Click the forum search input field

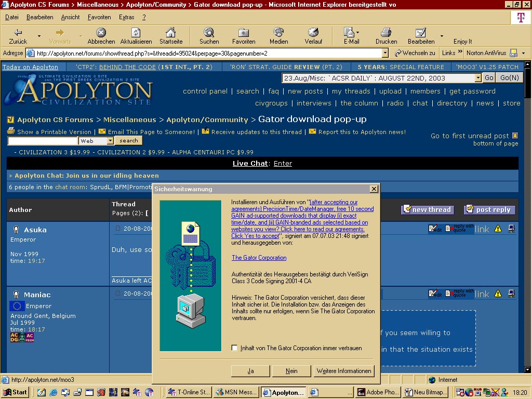pyautogui.click(x=43, y=140)
